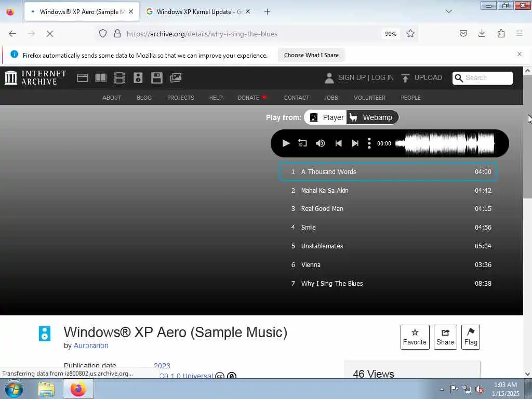Click the Internet Archive logo

click(x=35, y=78)
